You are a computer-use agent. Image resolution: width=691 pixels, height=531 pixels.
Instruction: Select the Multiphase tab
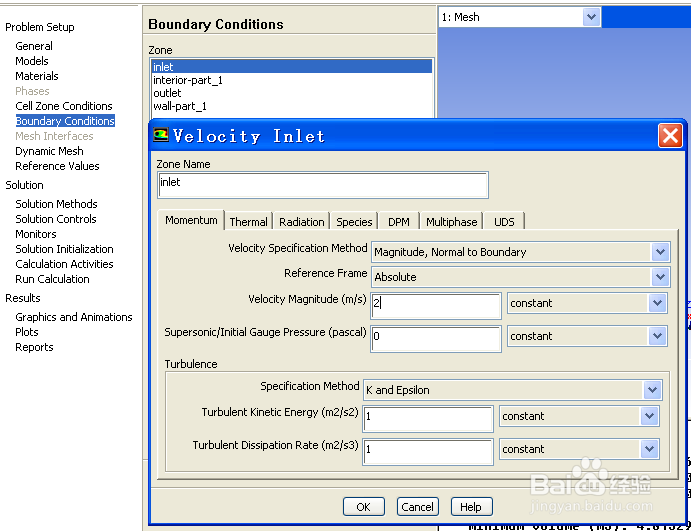(x=451, y=222)
